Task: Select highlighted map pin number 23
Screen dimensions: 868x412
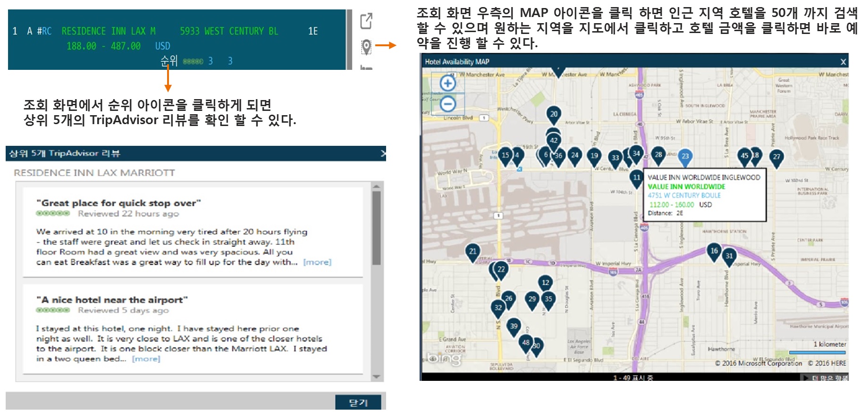Action: [685, 157]
